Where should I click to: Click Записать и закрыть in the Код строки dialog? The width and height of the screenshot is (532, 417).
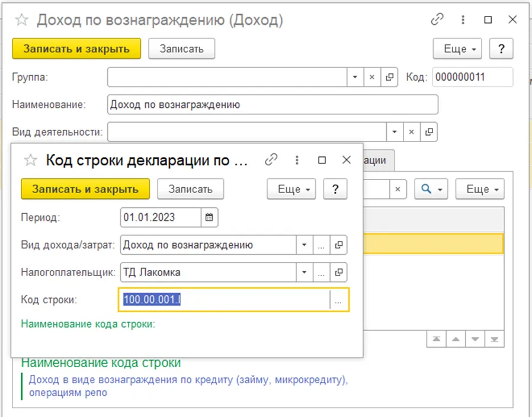point(85,189)
